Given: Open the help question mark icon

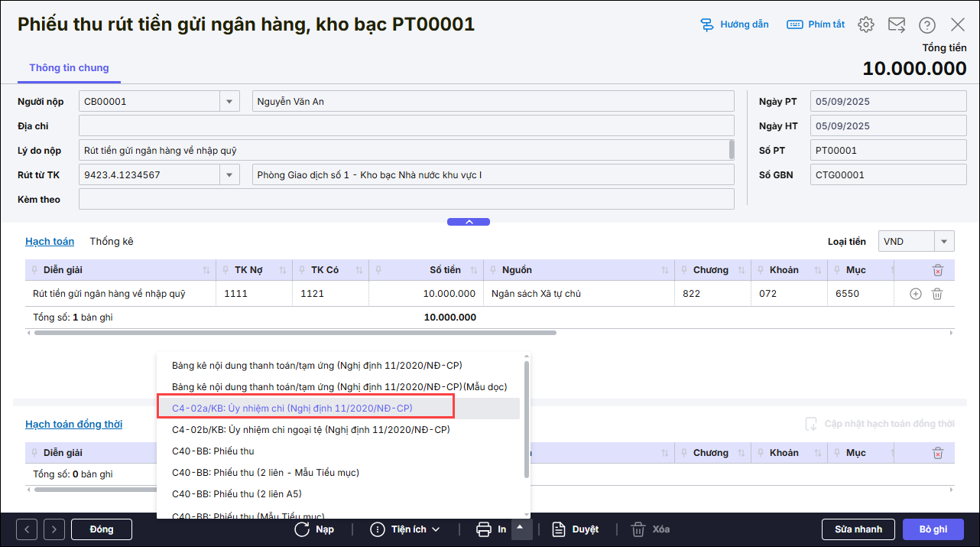Looking at the screenshot, I should [x=926, y=24].
